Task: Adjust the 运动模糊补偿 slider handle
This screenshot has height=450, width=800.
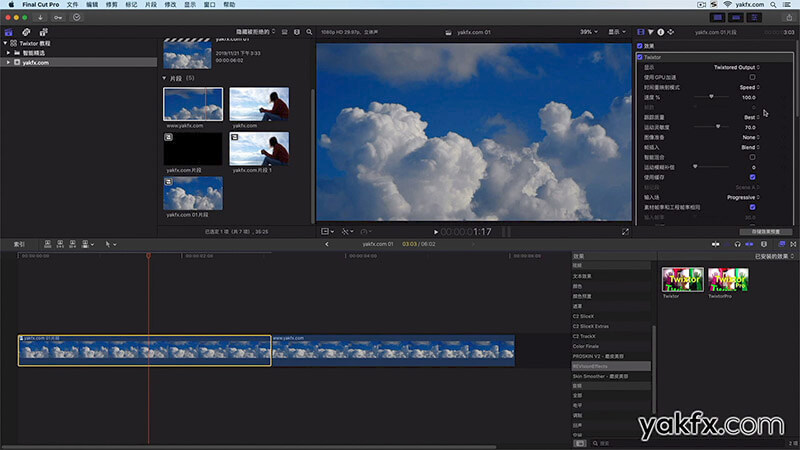Action: point(695,166)
